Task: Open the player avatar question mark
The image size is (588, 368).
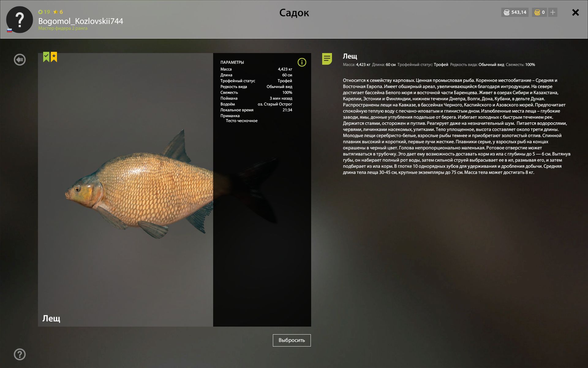Action: pyautogui.click(x=20, y=20)
